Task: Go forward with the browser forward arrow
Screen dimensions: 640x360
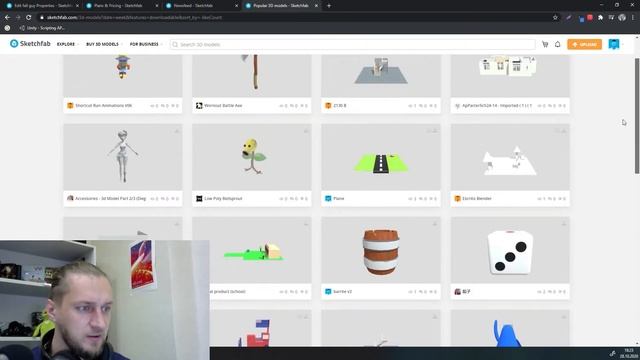Action: coord(18,18)
